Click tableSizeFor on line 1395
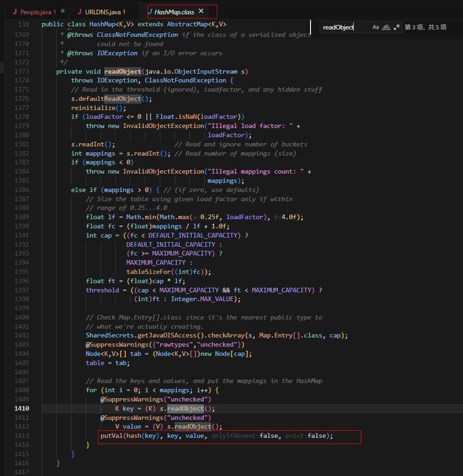The height and width of the screenshot is (476, 463). click(x=147, y=272)
